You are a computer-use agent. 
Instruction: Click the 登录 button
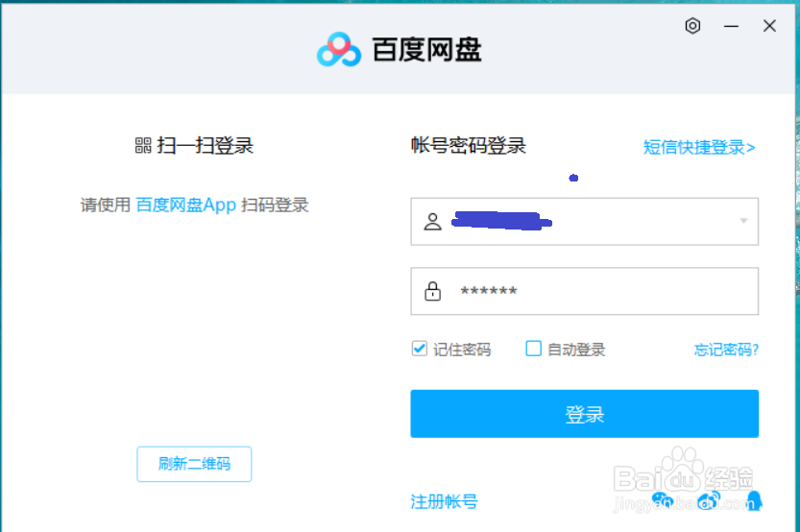[584, 414]
